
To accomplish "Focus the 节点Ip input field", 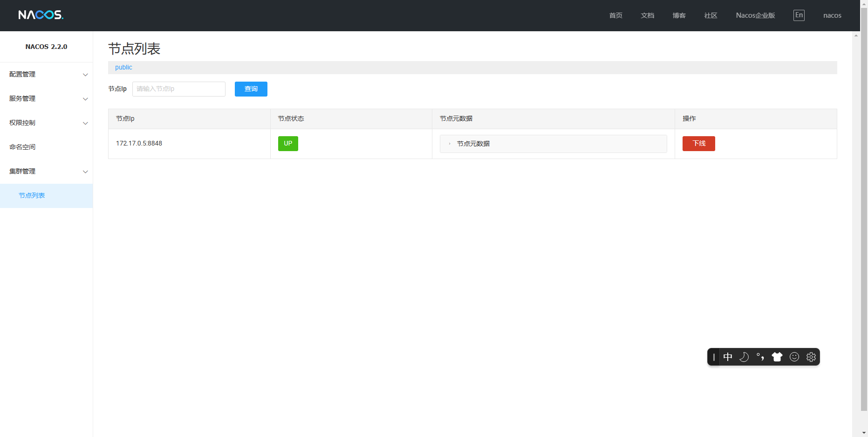I will click(179, 89).
